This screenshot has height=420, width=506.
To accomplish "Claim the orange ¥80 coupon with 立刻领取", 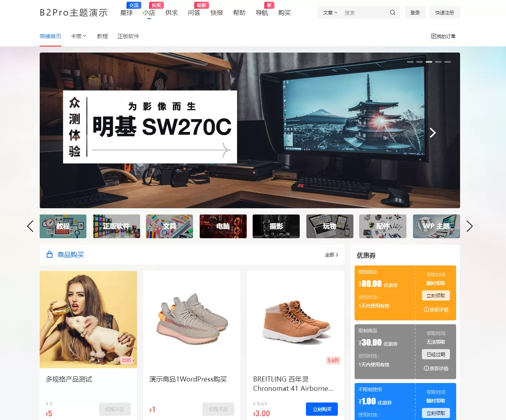I will tap(436, 296).
